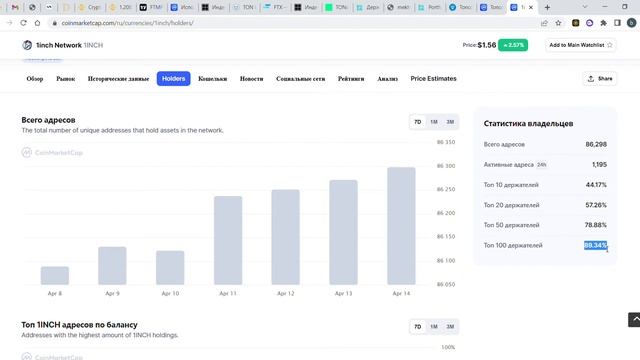
Task: Select 7D range on Всего адресов chart
Action: (418, 122)
